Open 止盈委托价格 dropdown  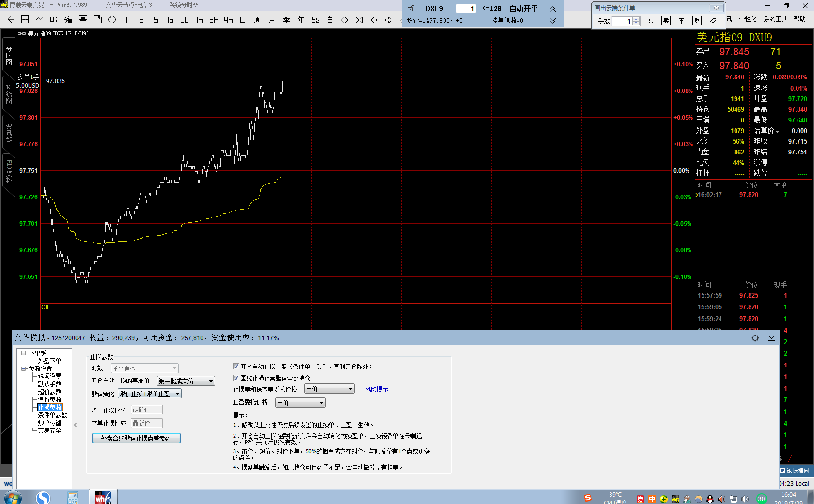coord(300,403)
